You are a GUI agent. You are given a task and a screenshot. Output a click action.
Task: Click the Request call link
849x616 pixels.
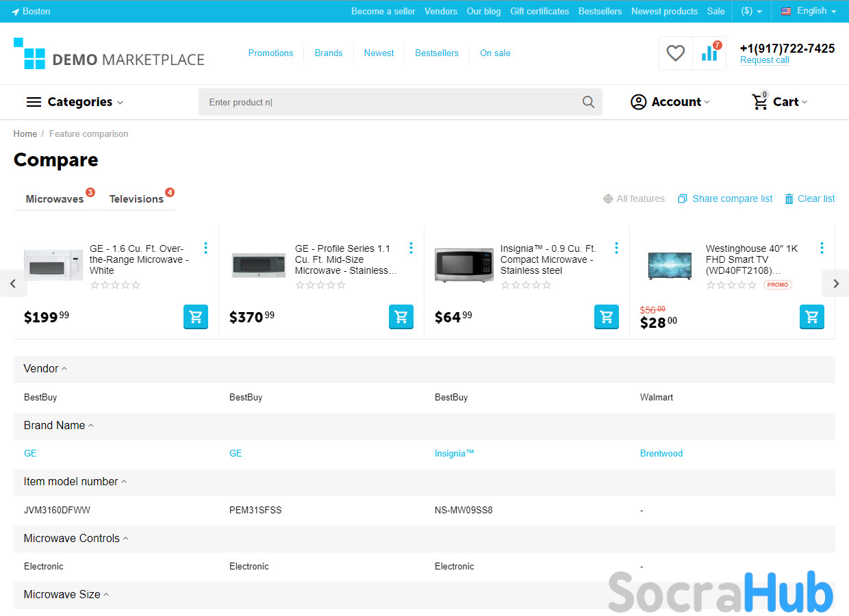click(764, 60)
